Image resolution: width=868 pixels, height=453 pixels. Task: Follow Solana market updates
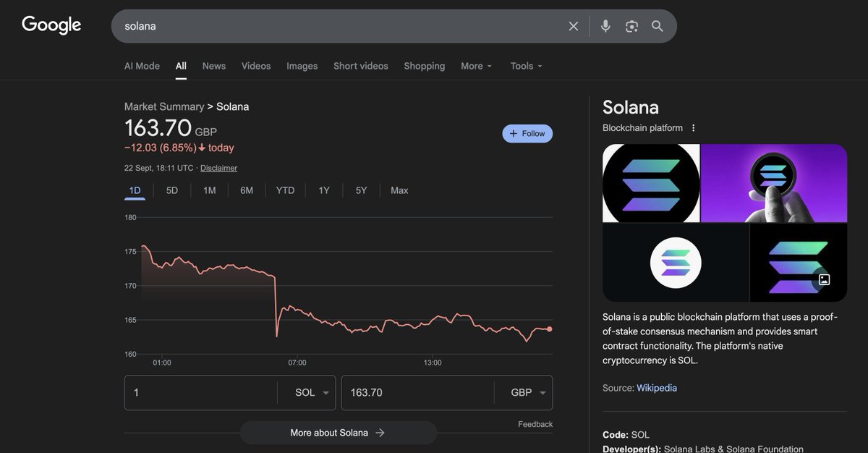click(x=527, y=133)
